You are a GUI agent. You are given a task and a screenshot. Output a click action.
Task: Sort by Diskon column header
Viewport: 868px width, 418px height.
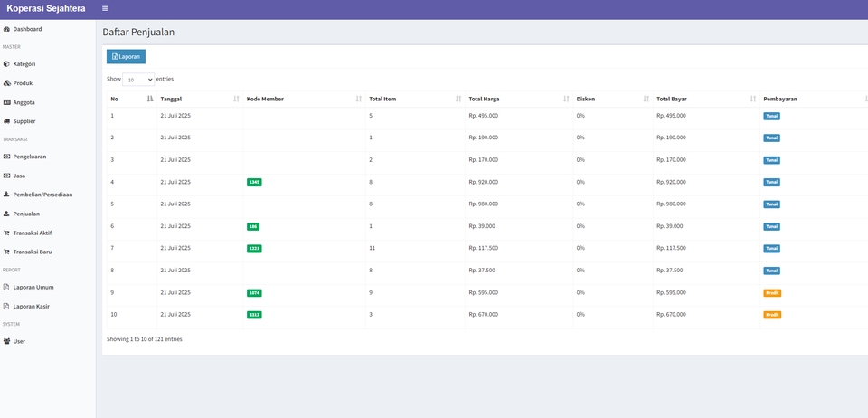click(612, 99)
